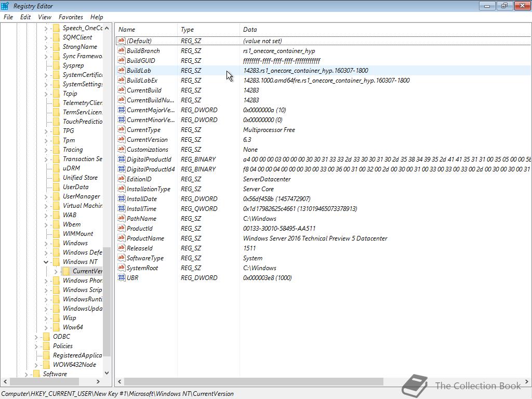
Task: Click the Multiprocessor Free data cell
Action: 269,130
